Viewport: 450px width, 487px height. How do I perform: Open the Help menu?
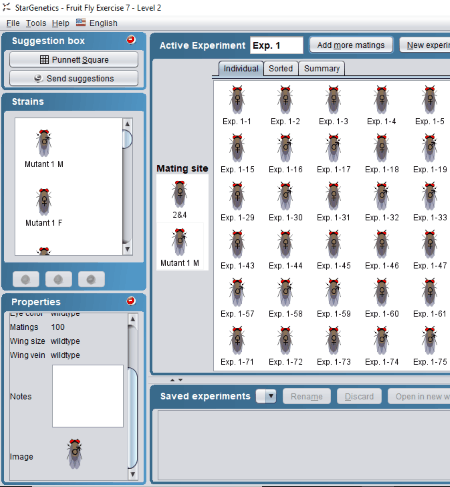tap(61, 23)
